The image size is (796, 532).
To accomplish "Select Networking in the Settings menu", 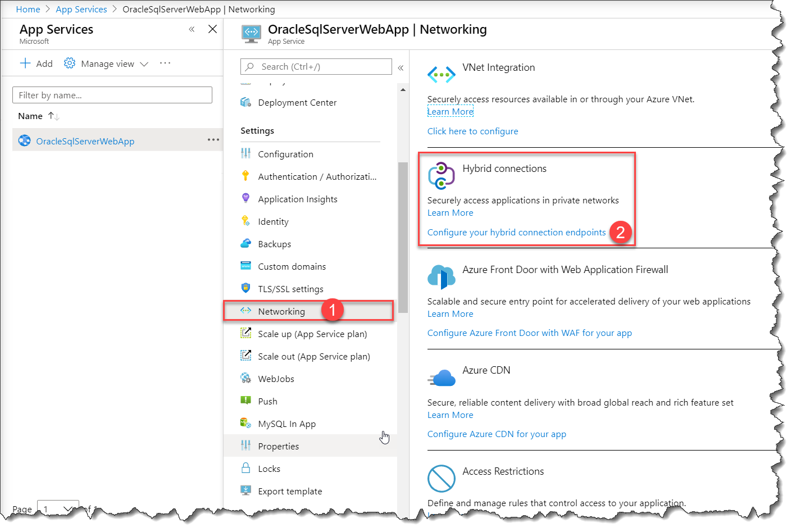I will pos(281,311).
